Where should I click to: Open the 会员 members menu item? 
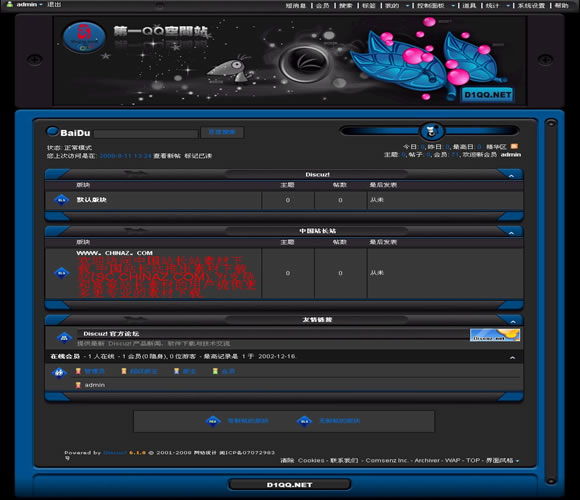(323, 6)
